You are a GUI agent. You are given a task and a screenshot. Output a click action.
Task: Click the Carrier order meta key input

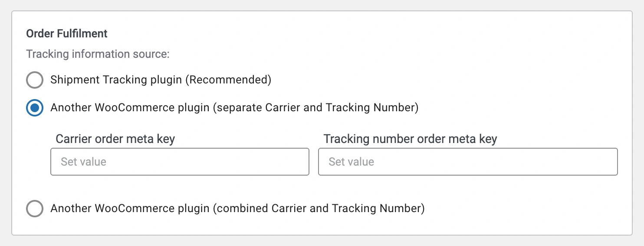pos(180,162)
